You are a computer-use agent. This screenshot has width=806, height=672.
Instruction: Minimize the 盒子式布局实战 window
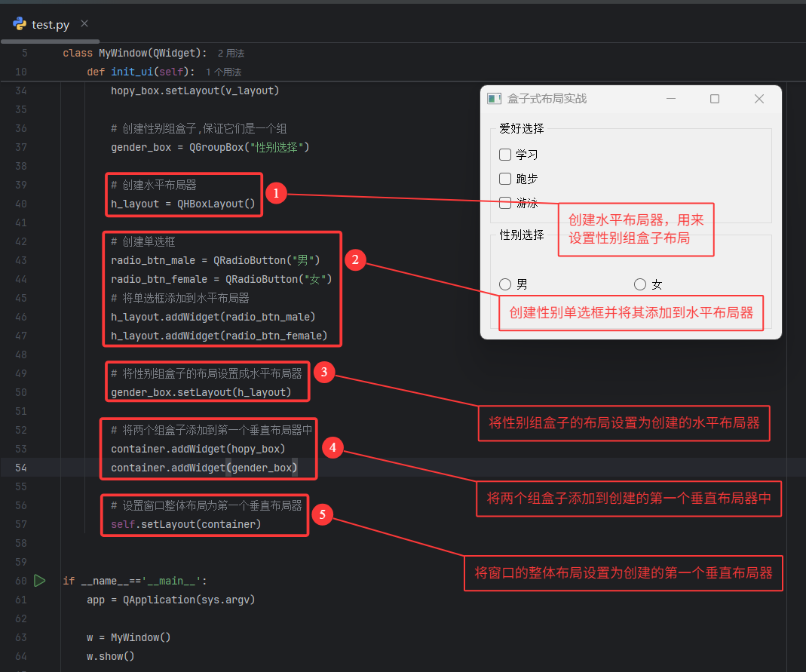[671, 99]
